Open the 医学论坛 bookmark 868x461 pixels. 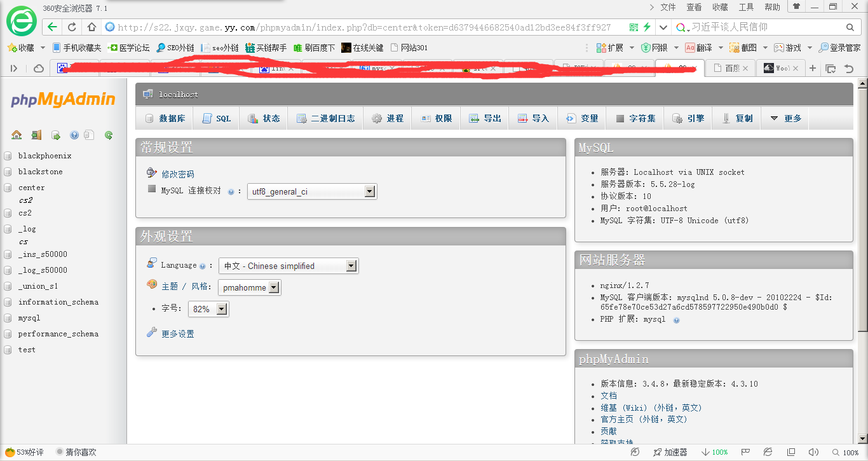coord(129,48)
